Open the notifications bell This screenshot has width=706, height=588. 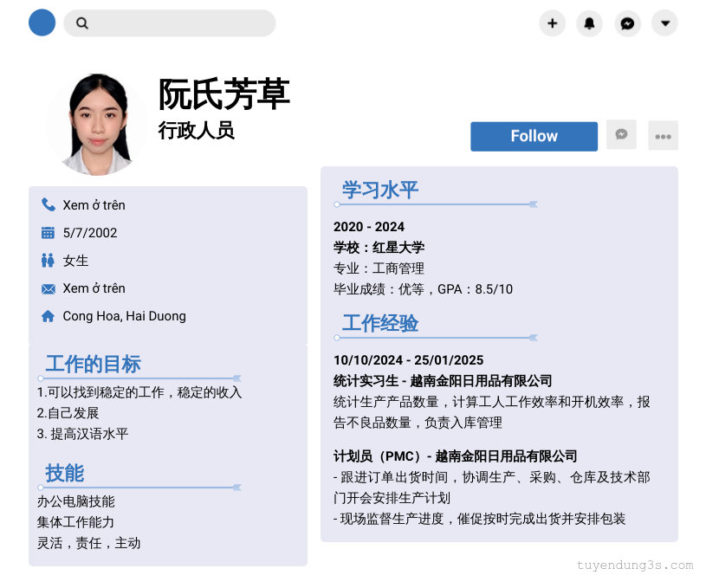pos(589,23)
